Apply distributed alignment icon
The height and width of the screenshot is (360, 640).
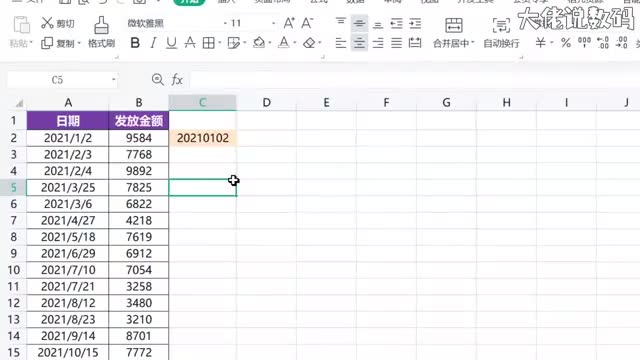coord(415,43)
